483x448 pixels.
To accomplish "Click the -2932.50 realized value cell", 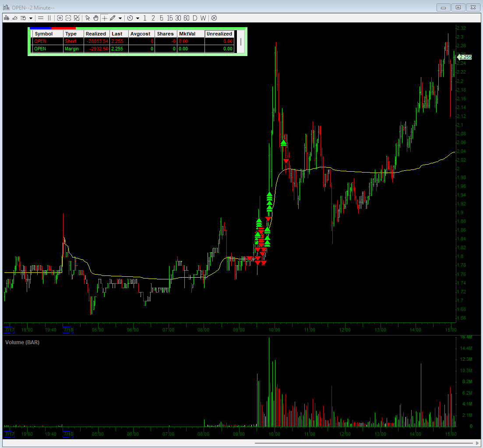I will click(x=96, y=49).
